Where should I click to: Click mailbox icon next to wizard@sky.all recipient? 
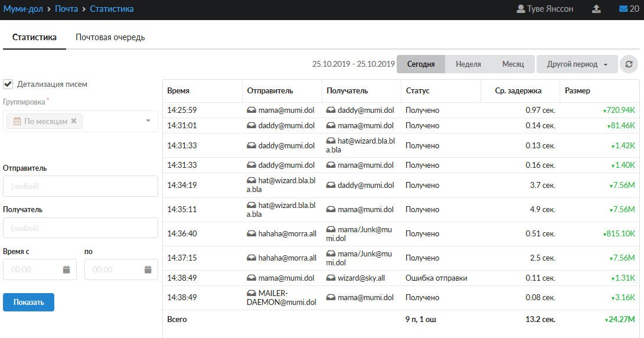pos(331,278)
